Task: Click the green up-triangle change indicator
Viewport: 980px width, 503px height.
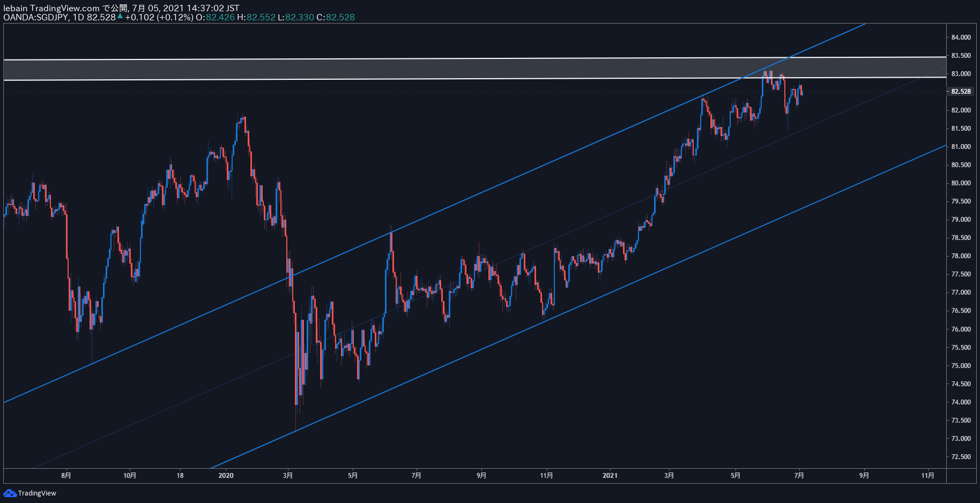Action: pos(120,17)
